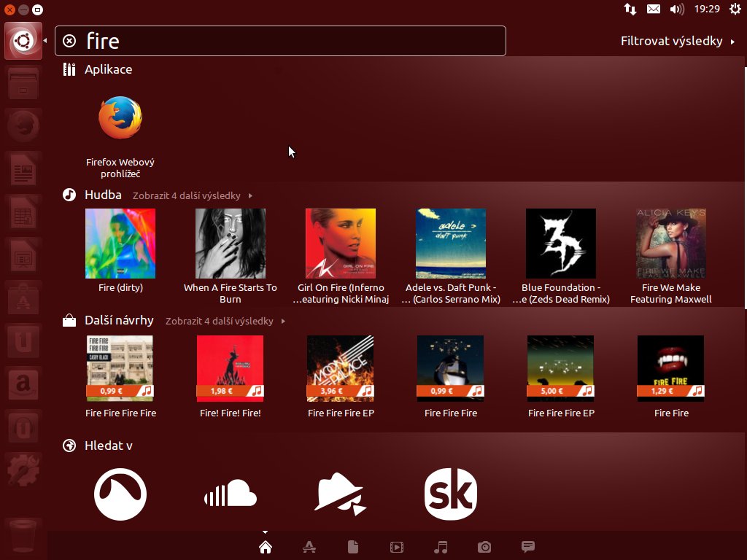Click the 19:29 clock indicator
This screenshot has height=560, width=747.
point(707,9)
